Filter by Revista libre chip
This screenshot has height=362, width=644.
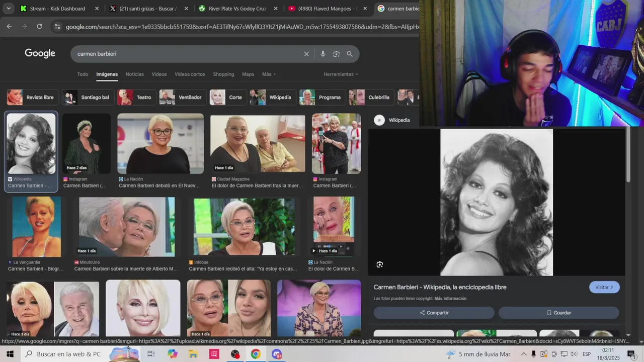(33, 98)
